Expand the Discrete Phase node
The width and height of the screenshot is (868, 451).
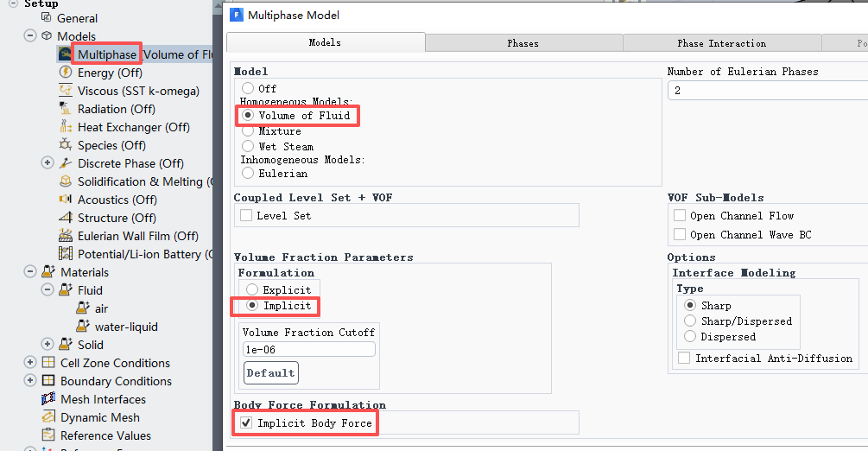coord(48,163)
